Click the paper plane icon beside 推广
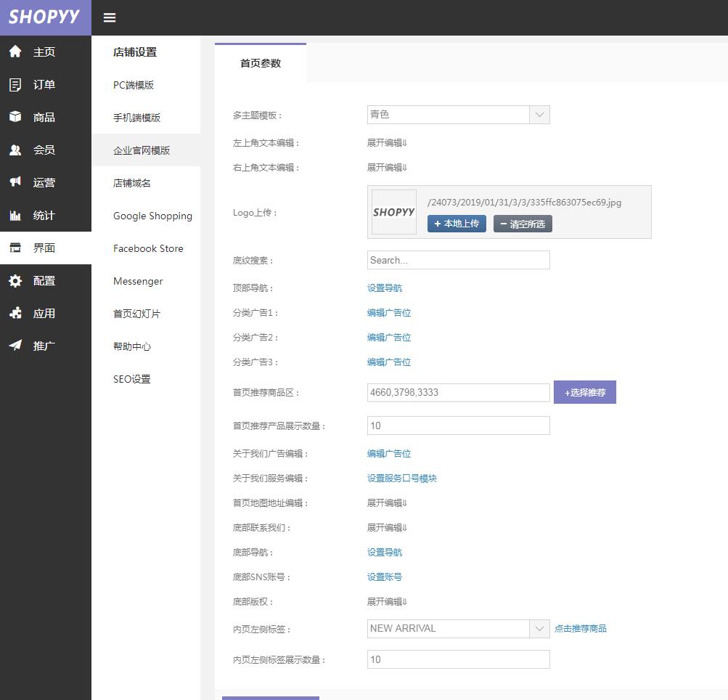The height and width of the screenshot is (700, 728). pyautogui.click(x=15, y=346)
